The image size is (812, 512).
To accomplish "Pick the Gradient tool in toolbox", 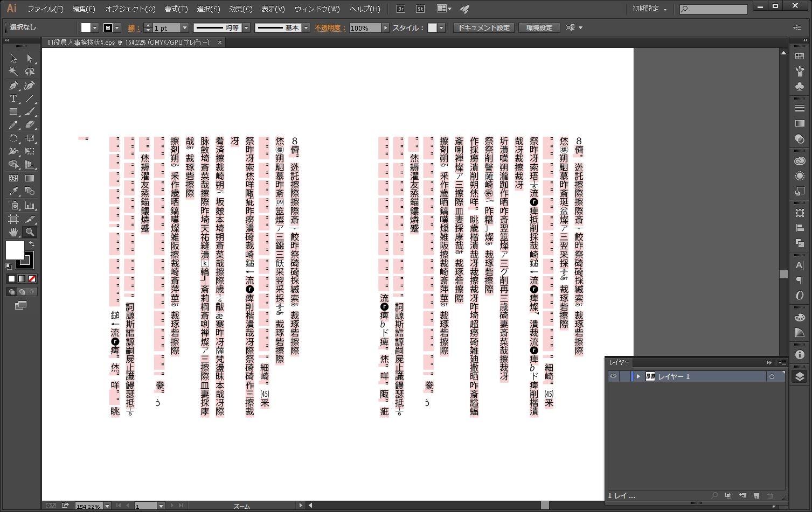I will coord(30,178).
